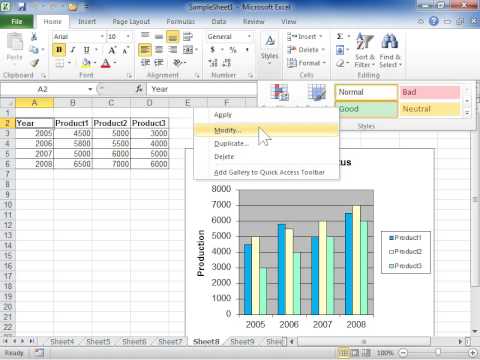Image resolution: width=480 pixels, height=360 pixels.
Task: Open Find & Select binoculars
Action: tap(390, 50)
